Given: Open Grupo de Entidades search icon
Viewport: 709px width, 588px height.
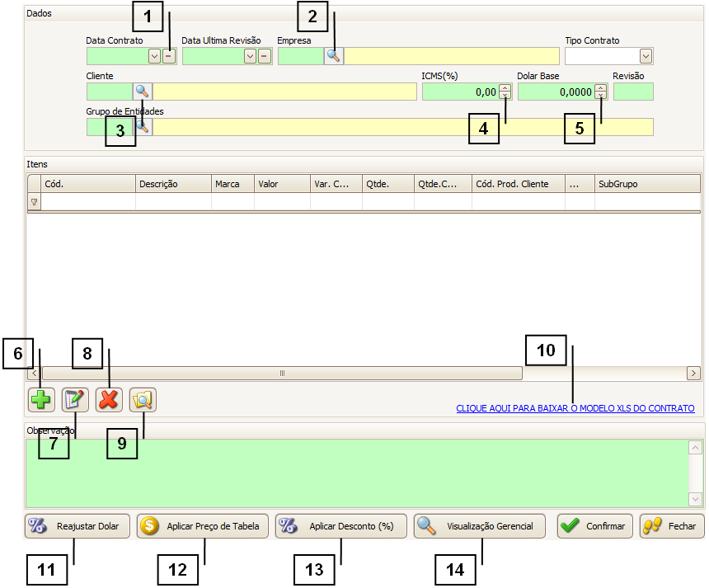Looking at the screenshot, I should 143,127.
